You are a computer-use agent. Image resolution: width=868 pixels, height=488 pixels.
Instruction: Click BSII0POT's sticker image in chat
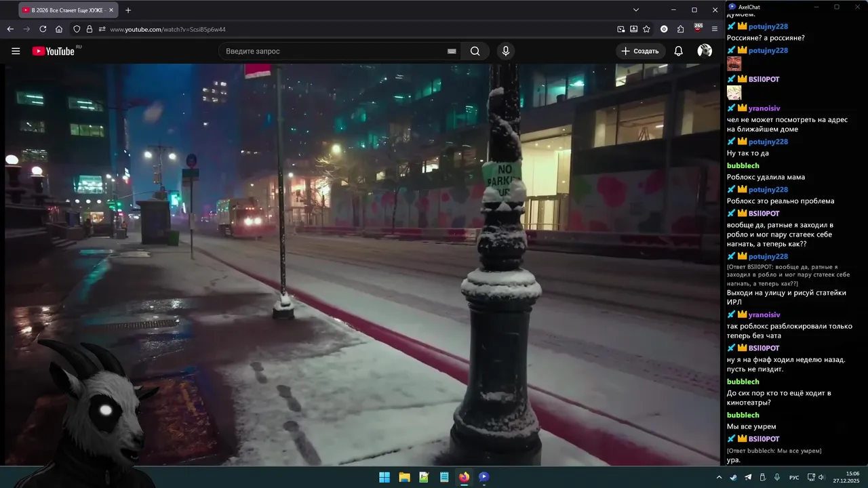point(734,93)
